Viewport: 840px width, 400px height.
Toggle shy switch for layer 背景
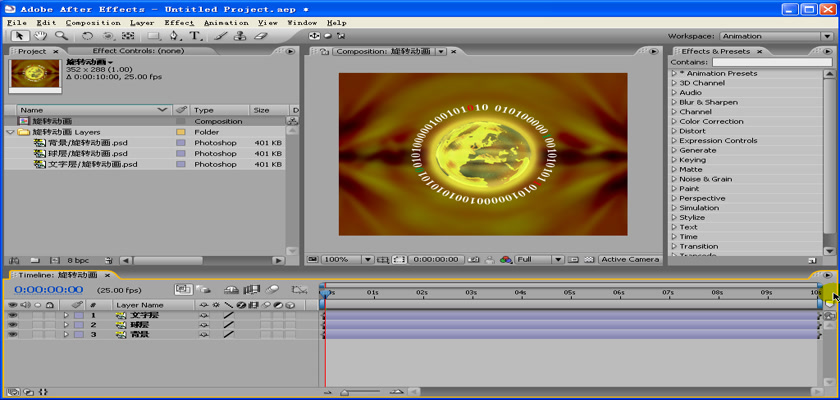(204, 335)
